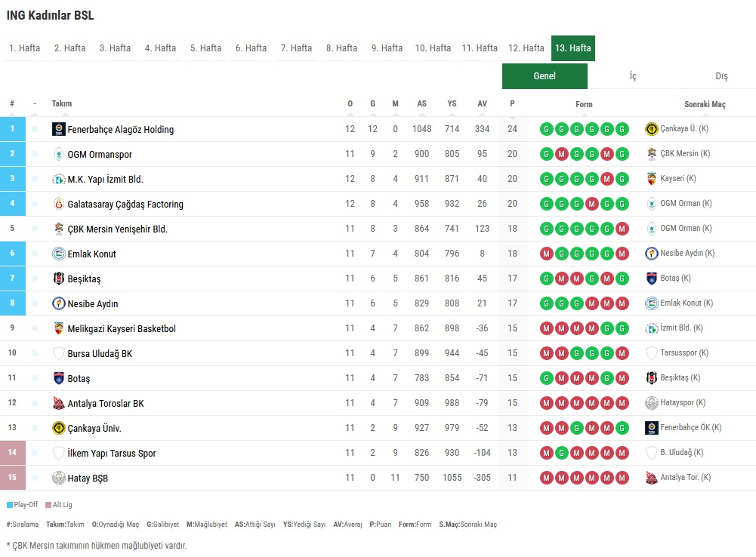The image size is (756, 557).
Task: Switch to the İç standings view
Action: 633,76
